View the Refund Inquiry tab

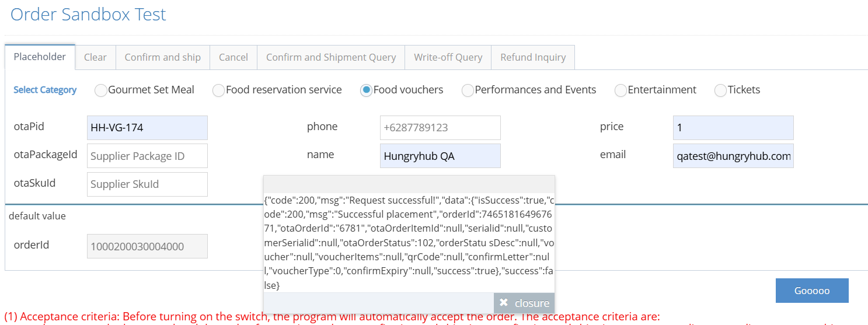coord(533,57)
